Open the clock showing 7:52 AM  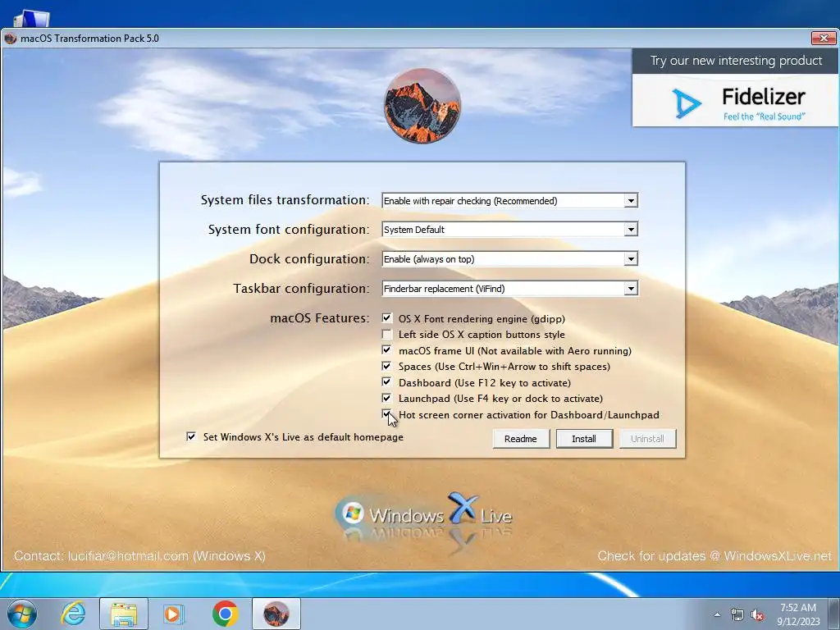click(798, 614)
